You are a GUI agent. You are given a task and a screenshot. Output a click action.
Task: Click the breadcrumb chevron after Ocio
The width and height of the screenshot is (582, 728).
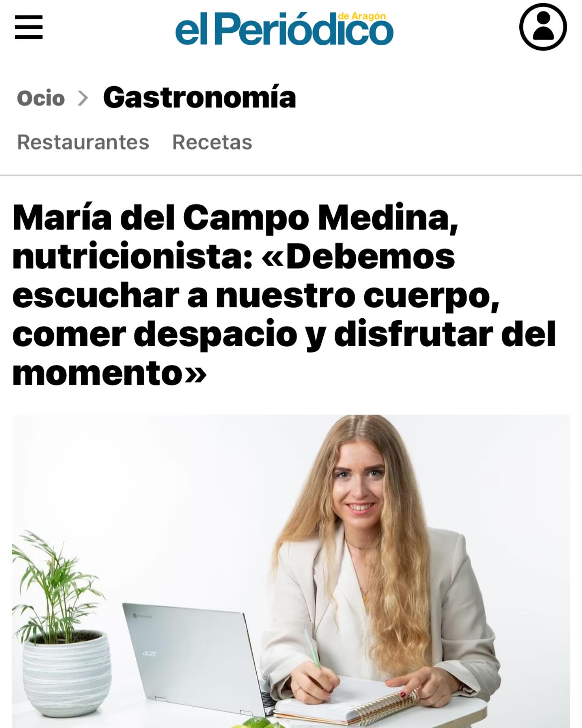[x=83, y=98]
